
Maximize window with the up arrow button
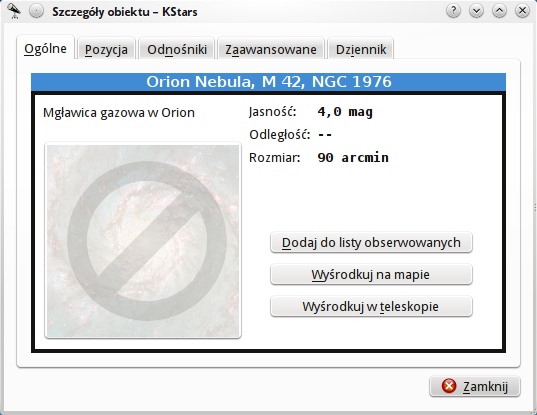click(x=499, y=11)
